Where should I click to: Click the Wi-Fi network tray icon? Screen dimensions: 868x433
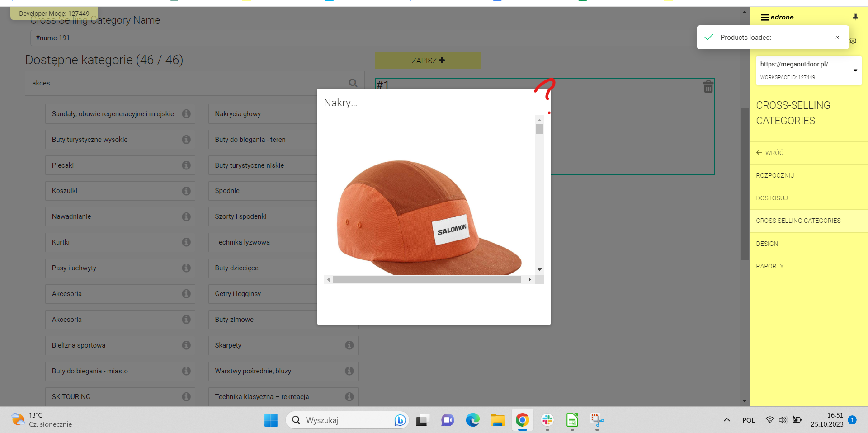(769, 420)
